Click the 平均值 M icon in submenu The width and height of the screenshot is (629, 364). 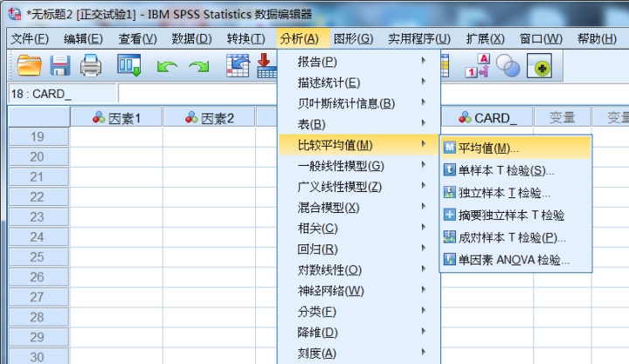coord(449,148)
